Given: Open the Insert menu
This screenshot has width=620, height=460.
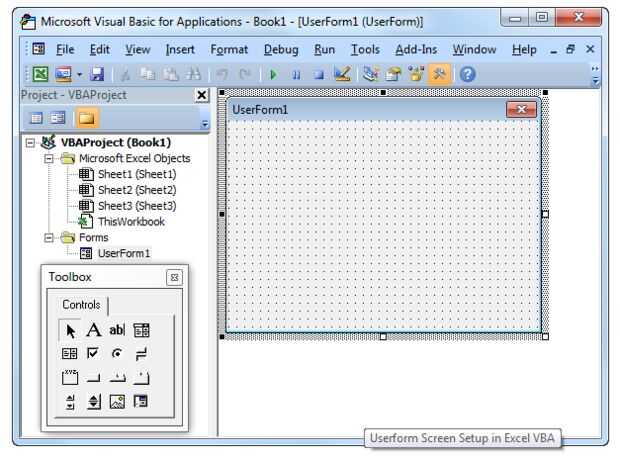Looking at the screenshot, I should click(180, 49).
